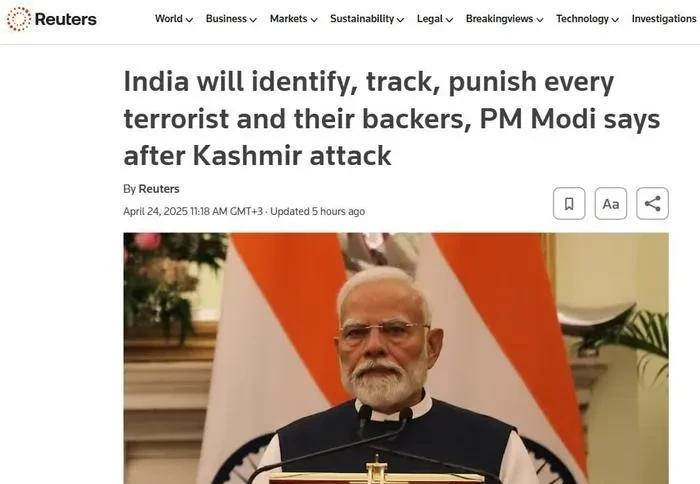Open the Technology nav item

(582, 19)
